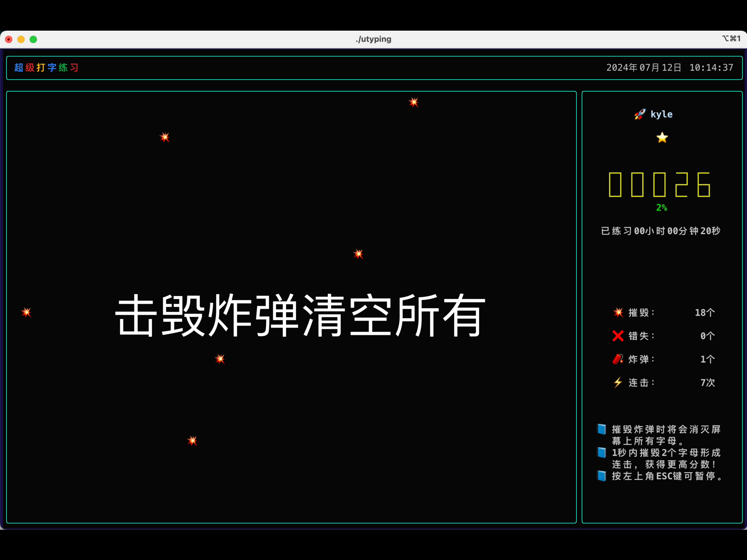
Task: Click the blue book icon before the combo tip
Action: [x=601, y=453]
